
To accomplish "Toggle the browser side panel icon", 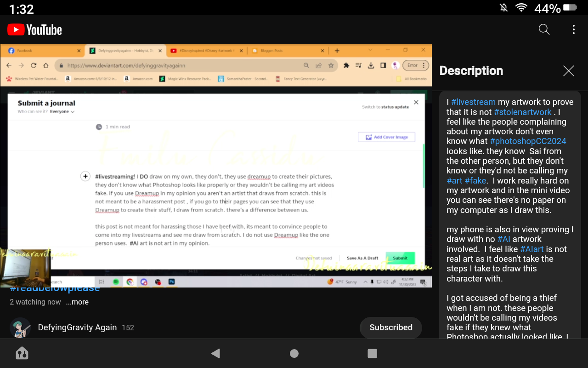I will coord(383,65).
